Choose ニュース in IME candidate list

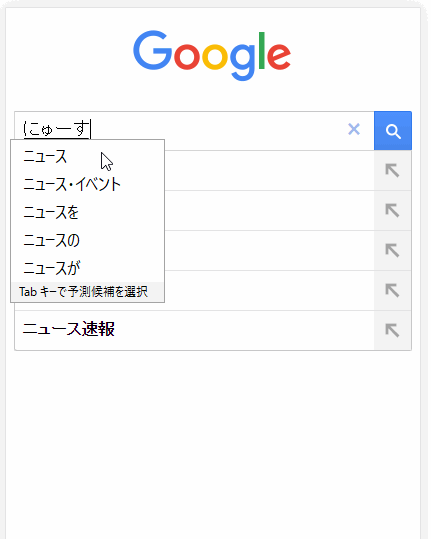[x=45, y=157]
